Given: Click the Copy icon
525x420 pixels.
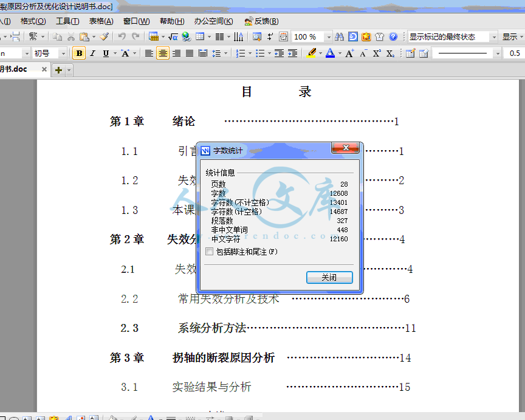Looking at the screenshot, I should (57, 36).
